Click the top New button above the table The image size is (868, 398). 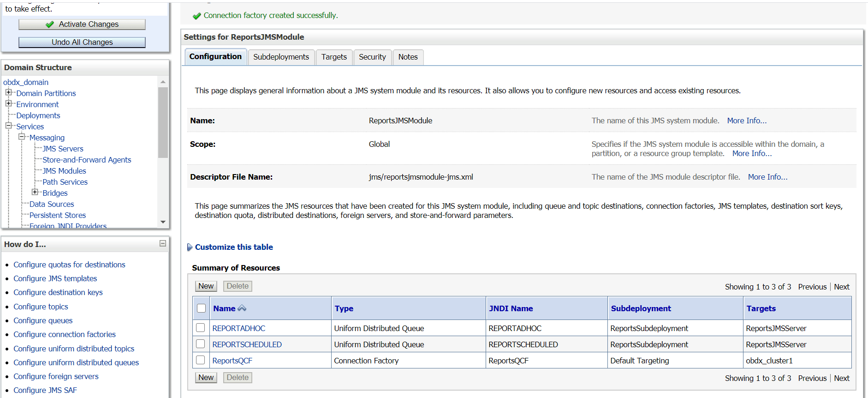(x=206, y=286)
